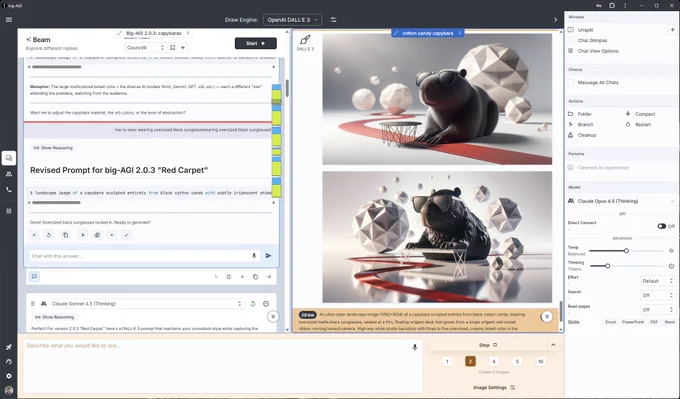
Task: Dismiss the beam reply with the X icon
Action: pos(34,235)
